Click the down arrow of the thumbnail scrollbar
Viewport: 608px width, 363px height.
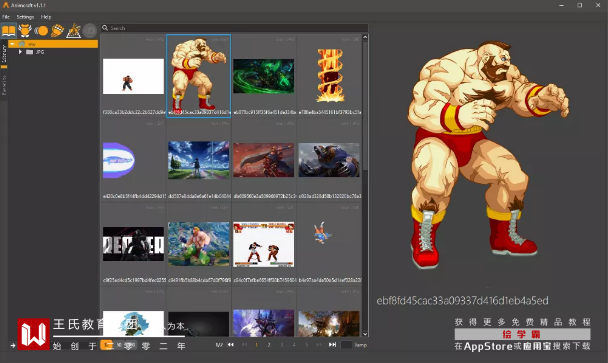coord(365,334)
